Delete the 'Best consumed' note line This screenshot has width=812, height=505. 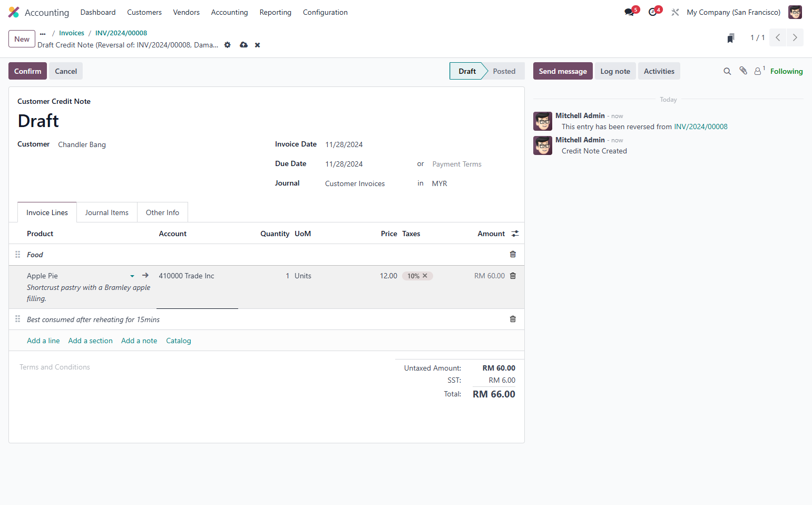(x=513, y=319)
